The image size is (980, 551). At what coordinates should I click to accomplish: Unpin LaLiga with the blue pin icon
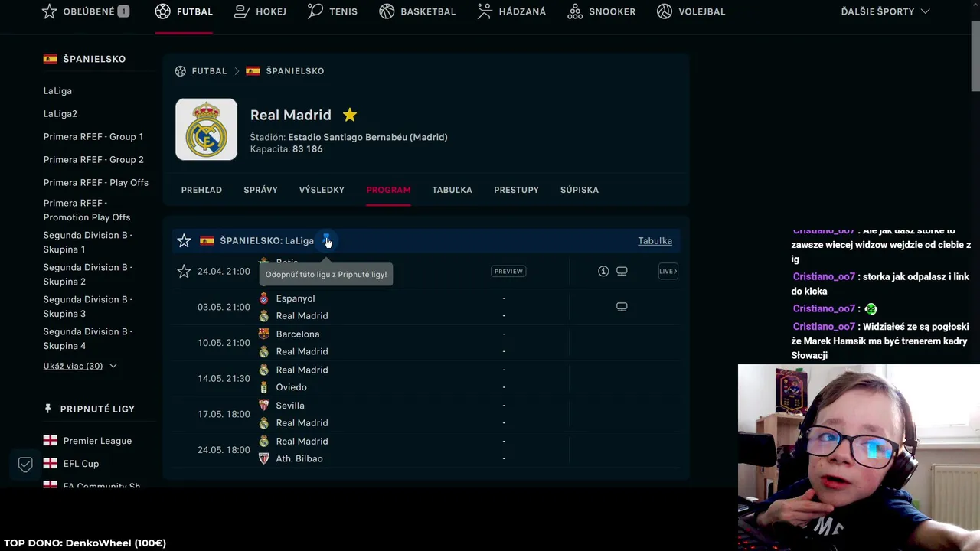326,240
